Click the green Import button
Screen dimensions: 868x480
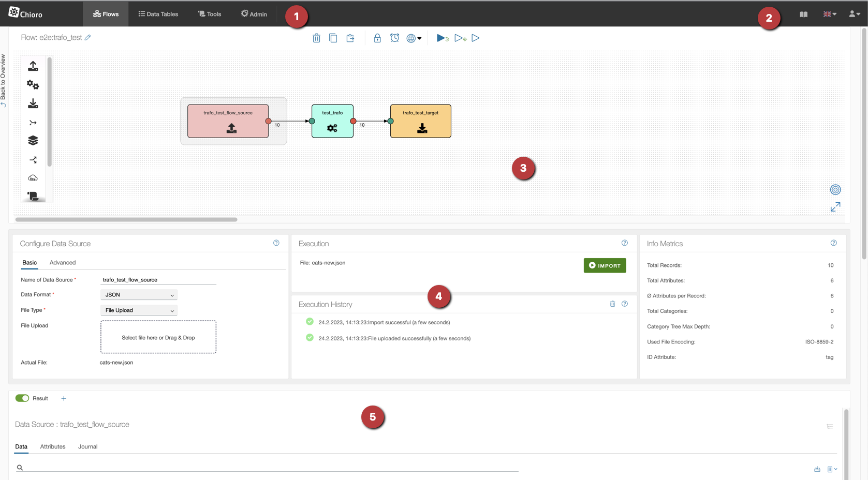click(x=605, y=266)
